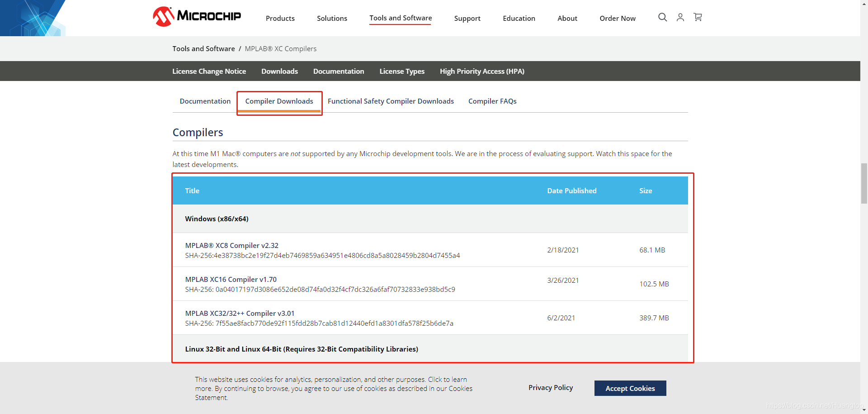Download MPLAB XC8 Compiler v2.32

tap(232, 245)
